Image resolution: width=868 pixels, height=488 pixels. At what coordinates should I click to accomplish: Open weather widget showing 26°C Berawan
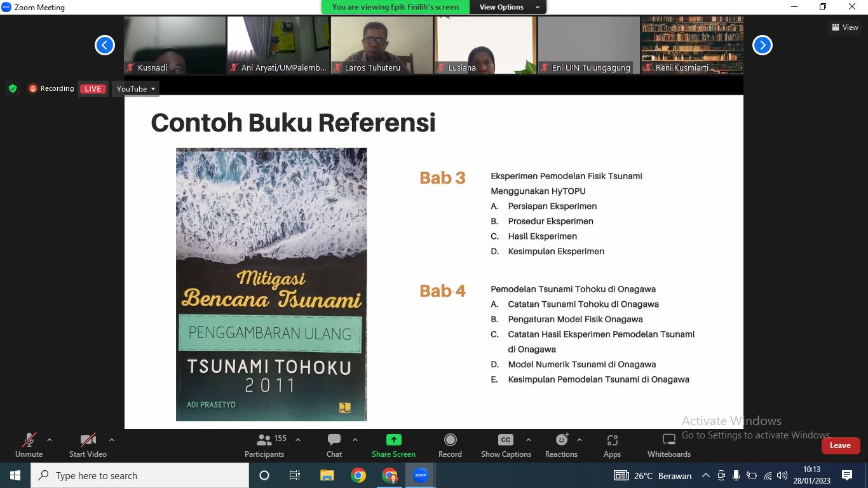pyautogui.click(x=653, y=475)
